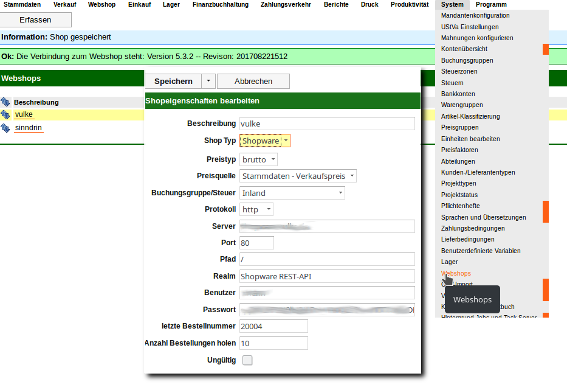Open the Buchungsgruppe/Steuer Inland dropdown
The image size is (567, 390).
[x=292, y=193]
